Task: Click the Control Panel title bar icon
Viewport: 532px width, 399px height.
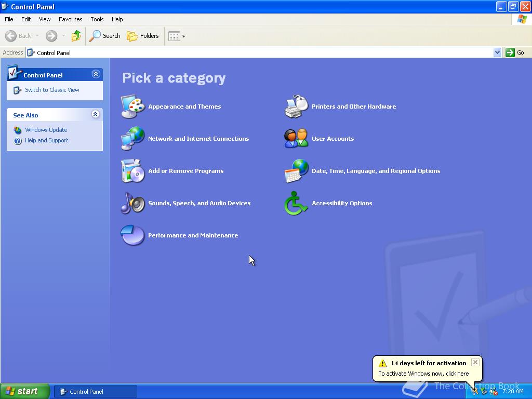Action: pos(5,6)
